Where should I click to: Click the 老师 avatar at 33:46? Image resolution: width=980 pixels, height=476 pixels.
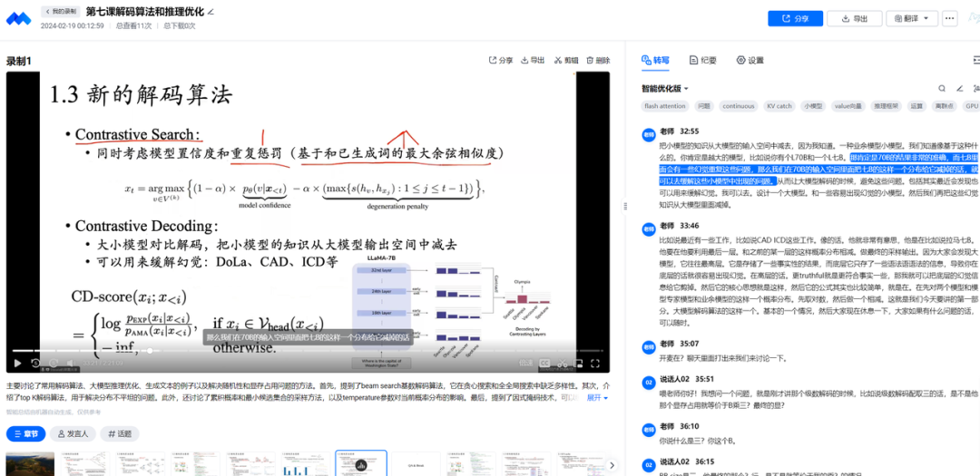pyautogui.click(x=648, y=228)
